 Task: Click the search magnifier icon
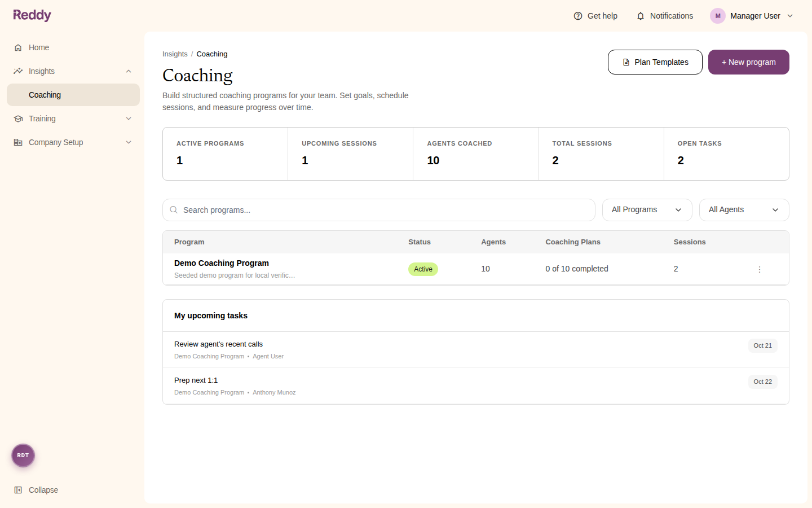(x=174, y=210)
